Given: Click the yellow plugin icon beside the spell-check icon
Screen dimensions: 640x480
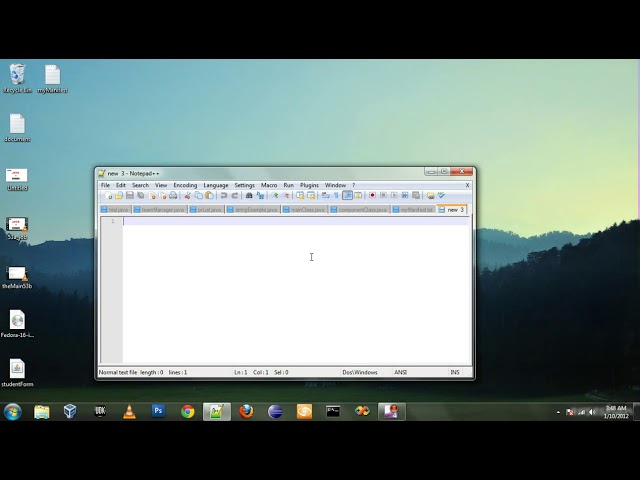Looking at the screenshot, I should click(430, 196).
